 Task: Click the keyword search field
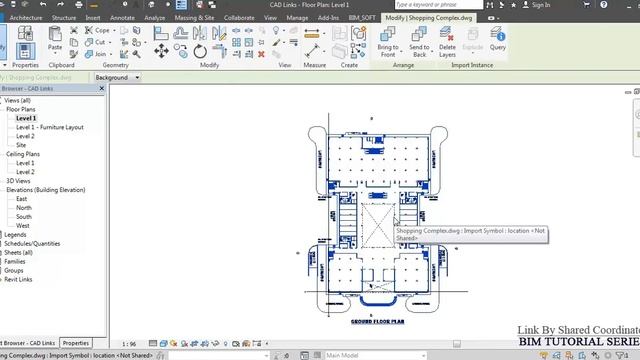[438, 5]
